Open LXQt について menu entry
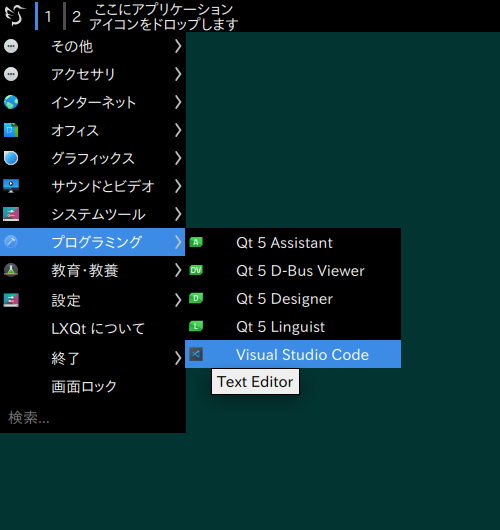 coord(93,329)
